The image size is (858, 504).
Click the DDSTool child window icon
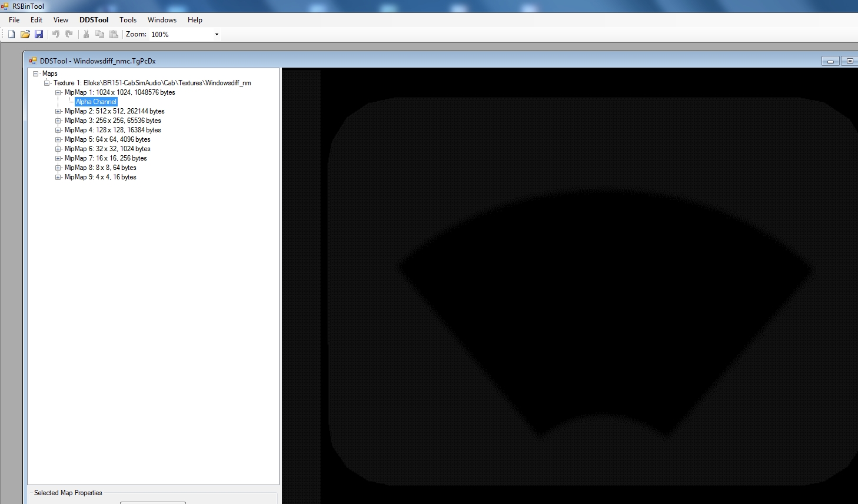click(33, 61)
